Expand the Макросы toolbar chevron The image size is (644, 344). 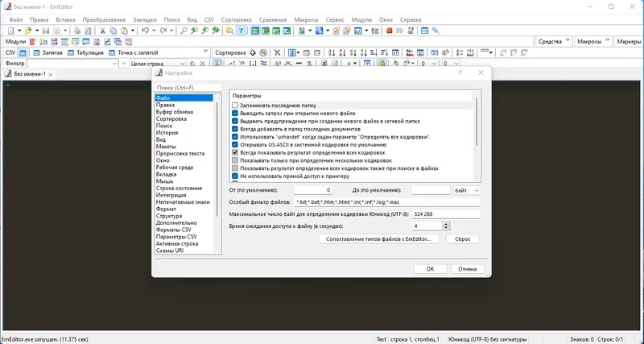pos(606,41)
